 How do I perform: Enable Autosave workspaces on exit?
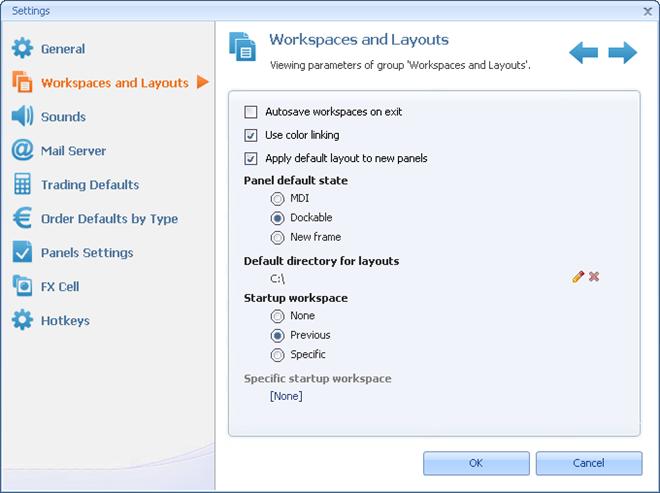(251, 112)
